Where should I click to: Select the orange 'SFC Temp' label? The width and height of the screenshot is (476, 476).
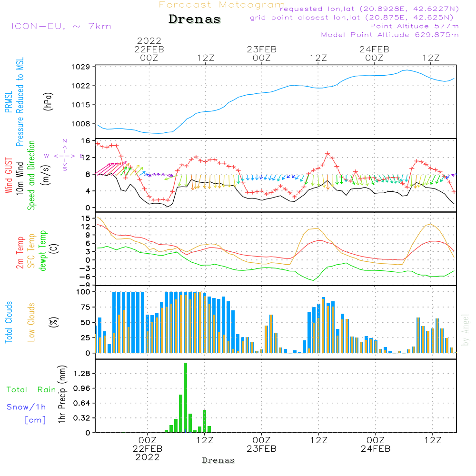(31, 251)
